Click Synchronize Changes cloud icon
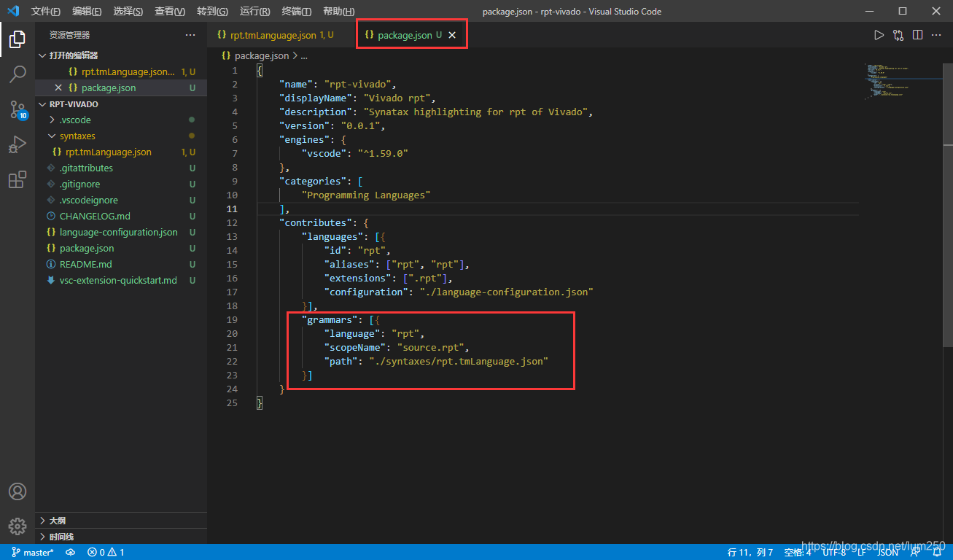The image size is (953, 560). pos(71,553)
